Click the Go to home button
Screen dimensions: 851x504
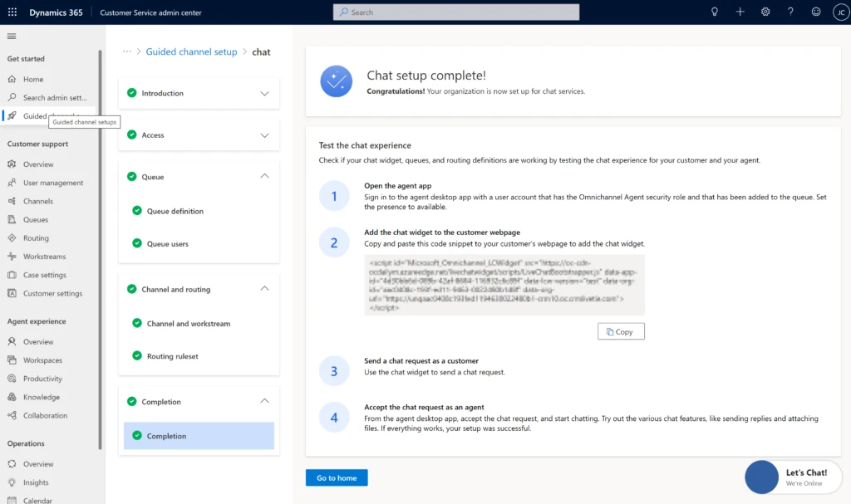click(336, 477)
